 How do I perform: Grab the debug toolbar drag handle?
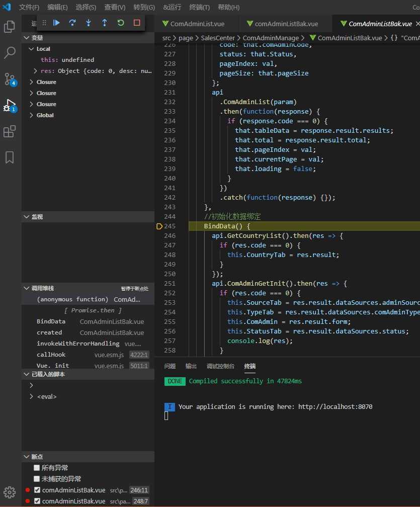pos(44,23)
